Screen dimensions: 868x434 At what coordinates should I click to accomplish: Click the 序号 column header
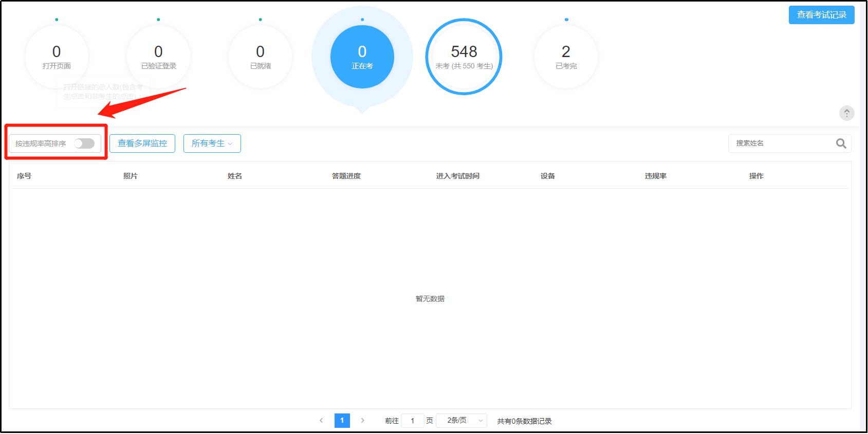tap(24, 176)
